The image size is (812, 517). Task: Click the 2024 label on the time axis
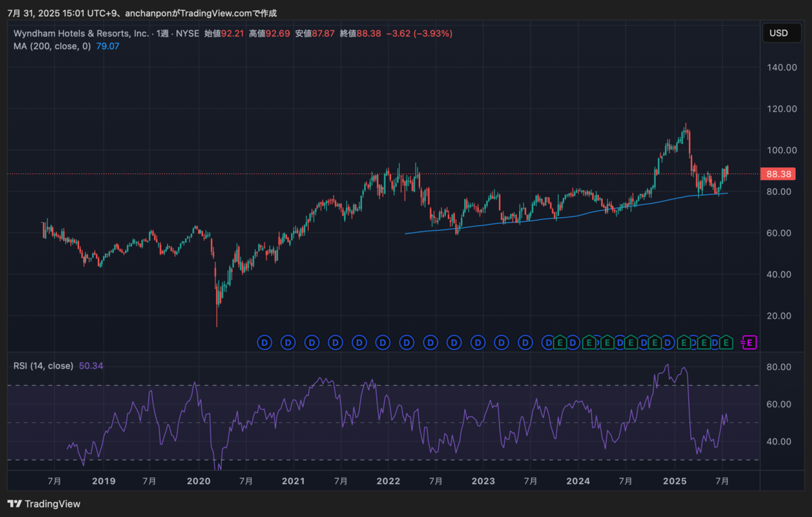(x=578, y=482)
